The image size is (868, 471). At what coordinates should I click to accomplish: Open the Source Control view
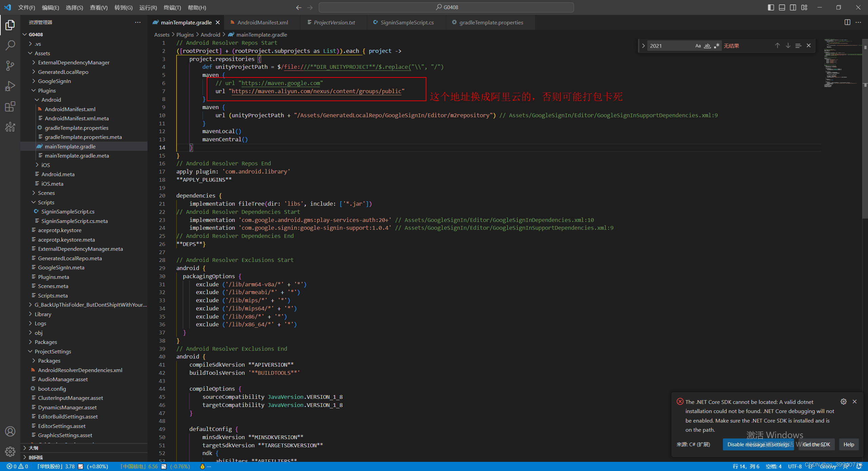point(10,66)
